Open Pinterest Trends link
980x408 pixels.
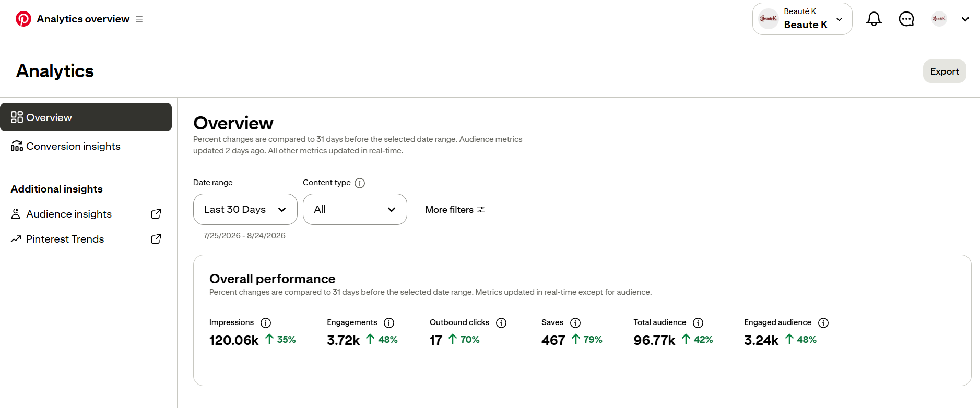coord(86,239)
